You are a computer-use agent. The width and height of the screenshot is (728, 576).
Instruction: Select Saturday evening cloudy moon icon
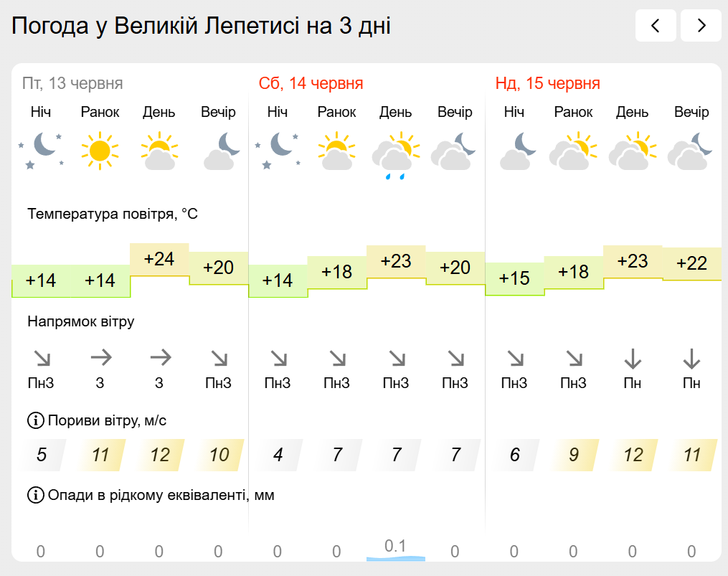(x=454, y=151)
